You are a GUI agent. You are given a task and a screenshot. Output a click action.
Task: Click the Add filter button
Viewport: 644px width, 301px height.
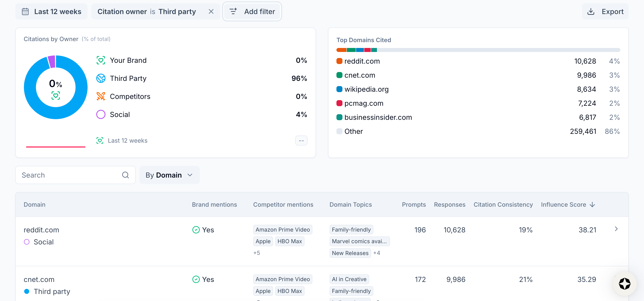252,11
